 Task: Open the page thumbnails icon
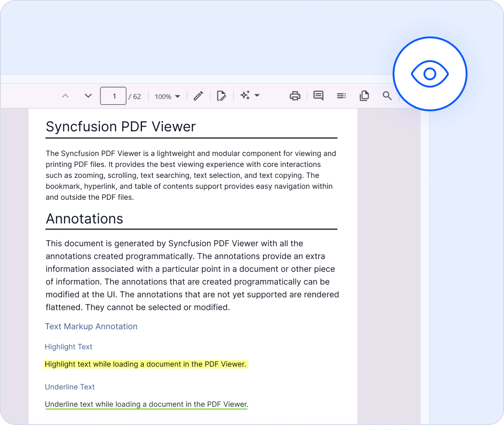(x=364, y=96)
